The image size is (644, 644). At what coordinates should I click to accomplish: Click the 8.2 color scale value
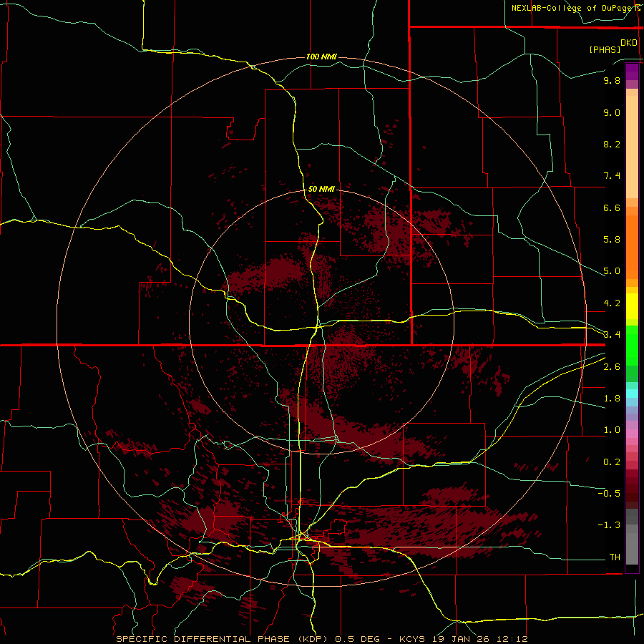coord(612,144)
